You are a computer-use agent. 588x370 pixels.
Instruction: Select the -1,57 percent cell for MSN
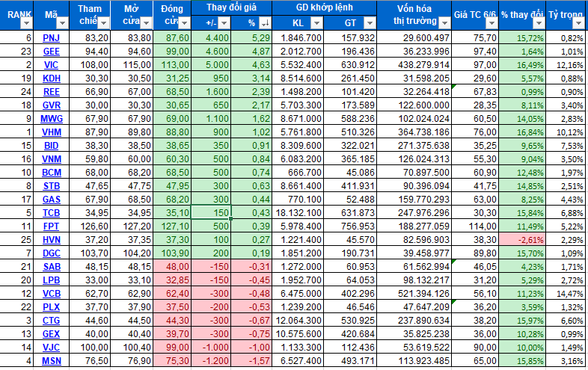(251, 361)
